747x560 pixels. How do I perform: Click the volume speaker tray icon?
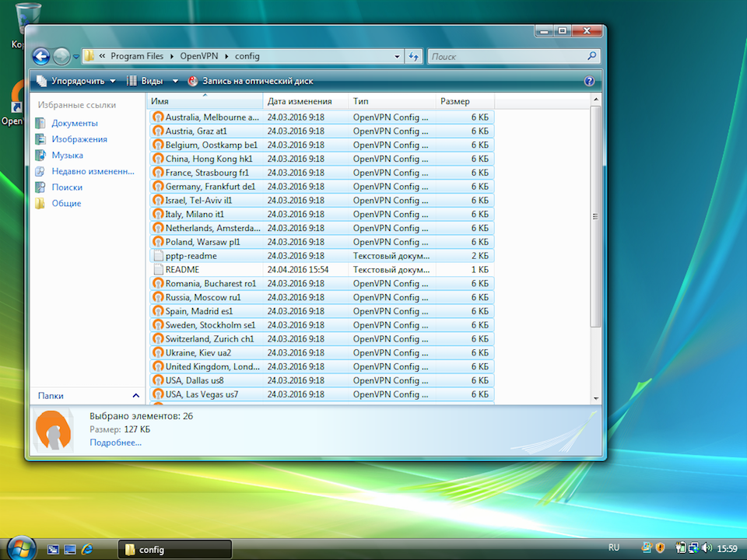[707, 548]
